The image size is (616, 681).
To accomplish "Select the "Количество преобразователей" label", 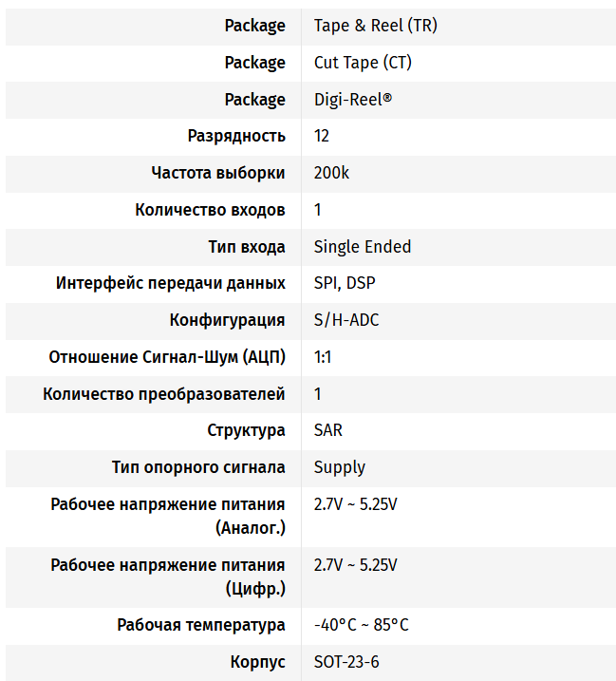I will [164, 394].
